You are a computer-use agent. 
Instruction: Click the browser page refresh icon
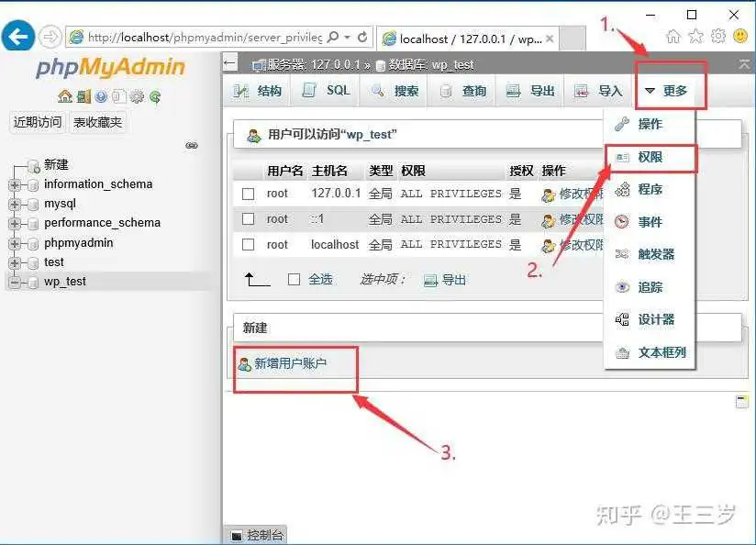pos(362,37)
